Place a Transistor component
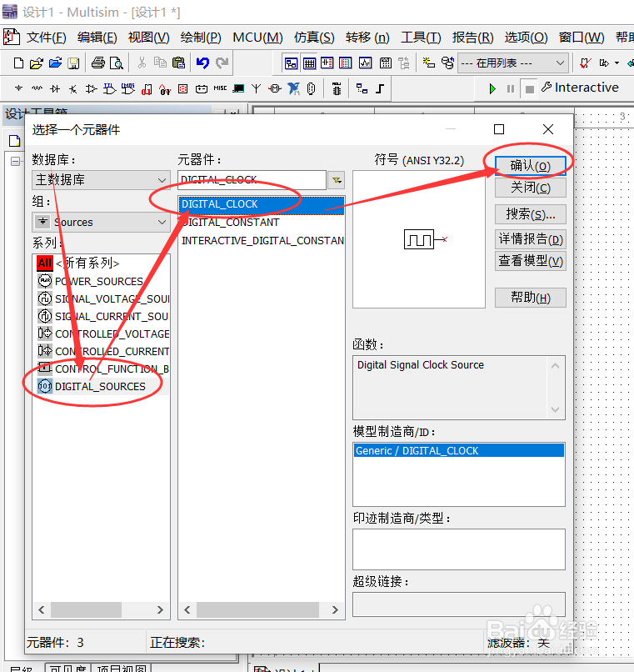Viewport: 634px width, 672px height. click(x=72, y=88)
